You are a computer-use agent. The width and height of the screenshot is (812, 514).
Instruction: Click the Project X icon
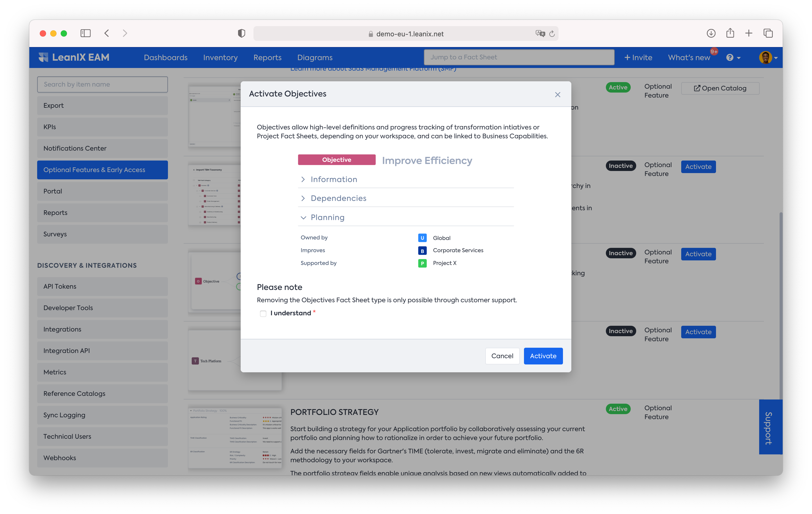click(x=422, y=263)
